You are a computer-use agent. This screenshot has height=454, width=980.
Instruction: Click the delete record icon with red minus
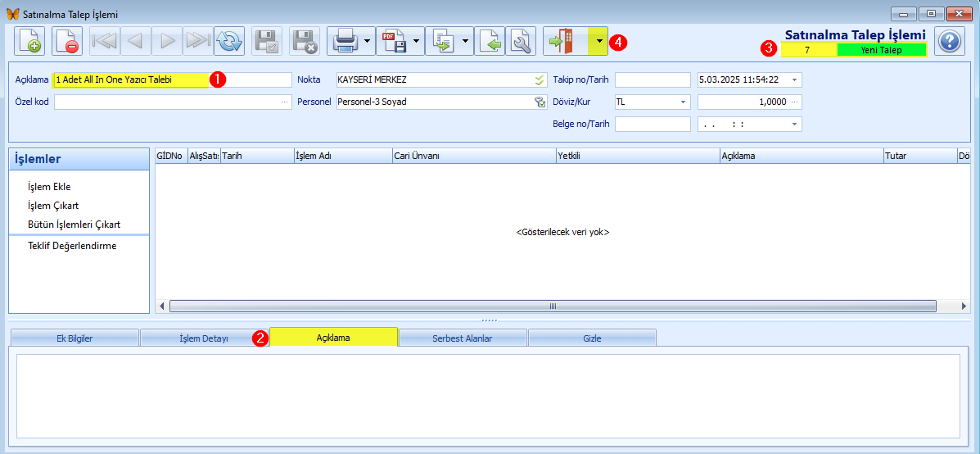pos(67,41)
